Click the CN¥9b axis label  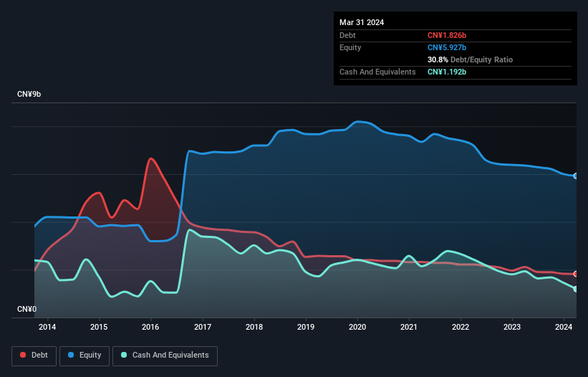[29, 94]
